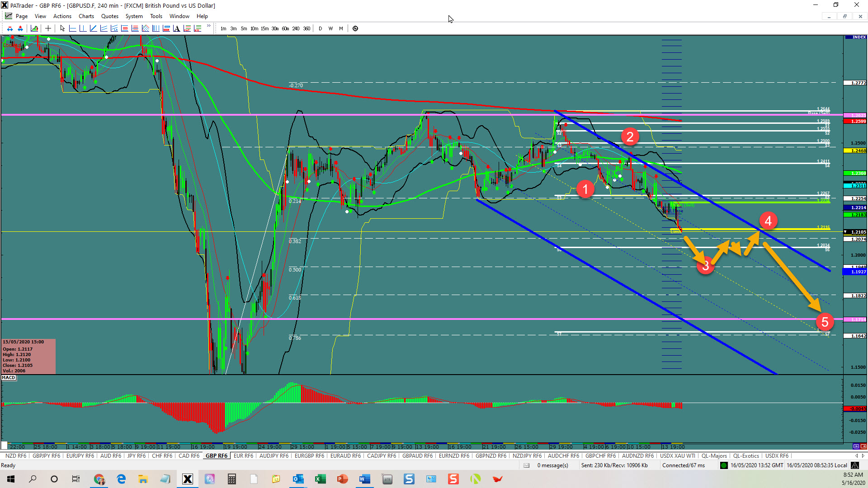Open the chart indicators icon

pyautogui.click(x=34, y=28)
